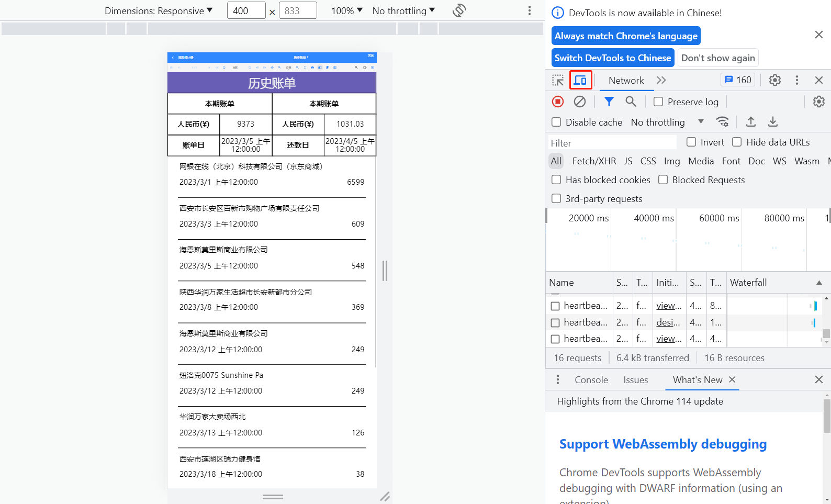831x504 pixels.
Task: Open the 100% zoom dropdown
Action: (x=346, y=10)
